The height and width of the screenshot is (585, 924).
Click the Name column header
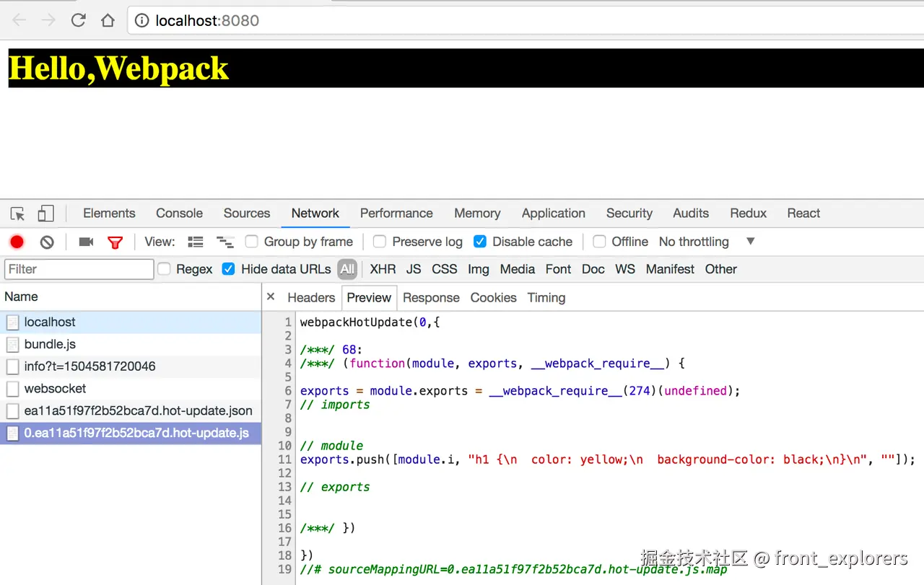tap(131, 296)
